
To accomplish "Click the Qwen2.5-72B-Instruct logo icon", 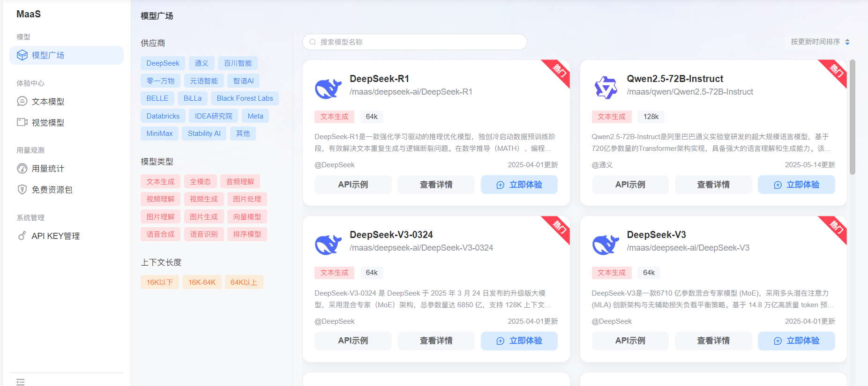I will tap(606, 87).
